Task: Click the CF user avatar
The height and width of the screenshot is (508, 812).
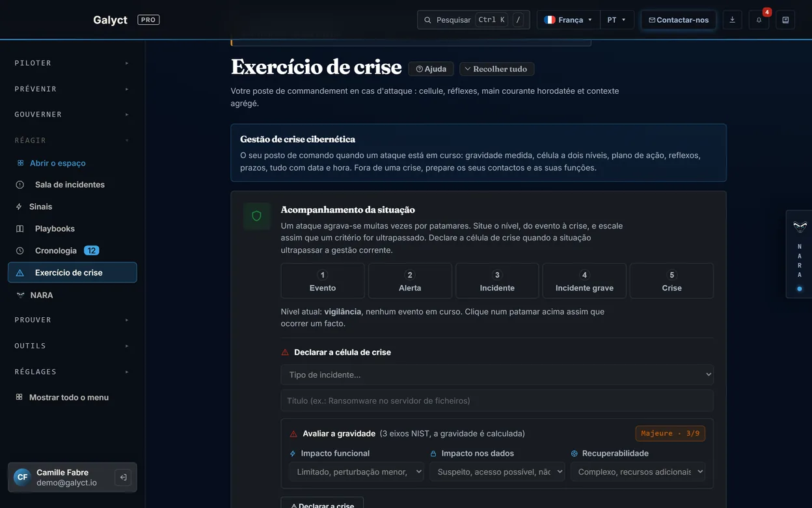Action: pos(23,477)
